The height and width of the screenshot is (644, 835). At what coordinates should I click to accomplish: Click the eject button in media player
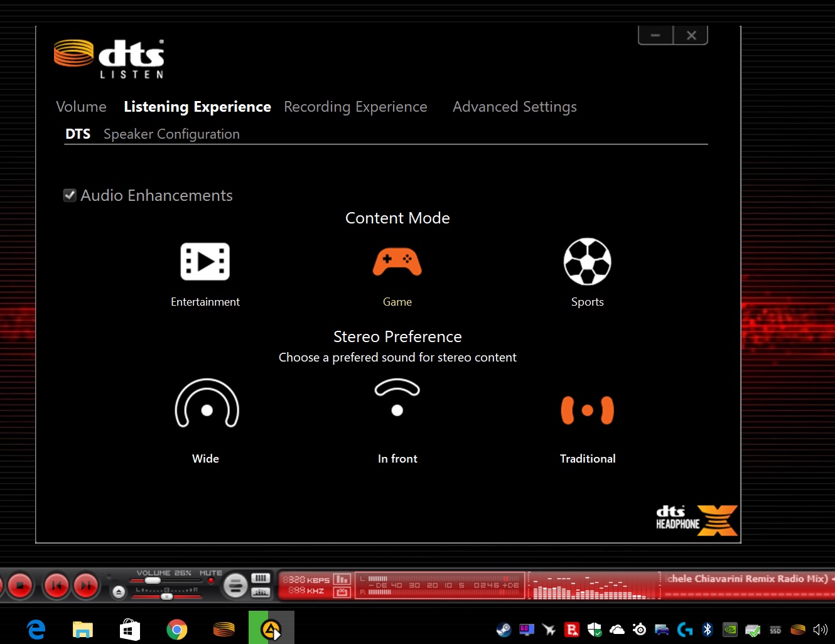click(119, 592)
